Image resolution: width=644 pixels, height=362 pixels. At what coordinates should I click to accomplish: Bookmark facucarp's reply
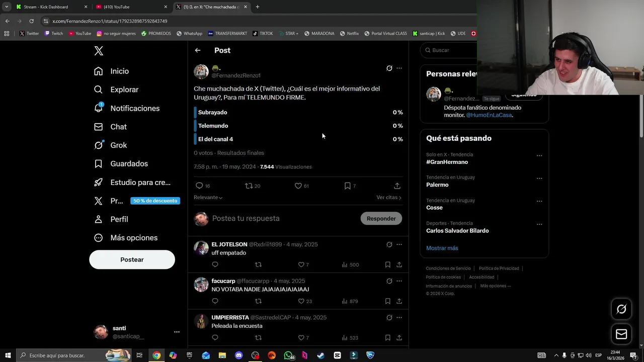[387, 301]
